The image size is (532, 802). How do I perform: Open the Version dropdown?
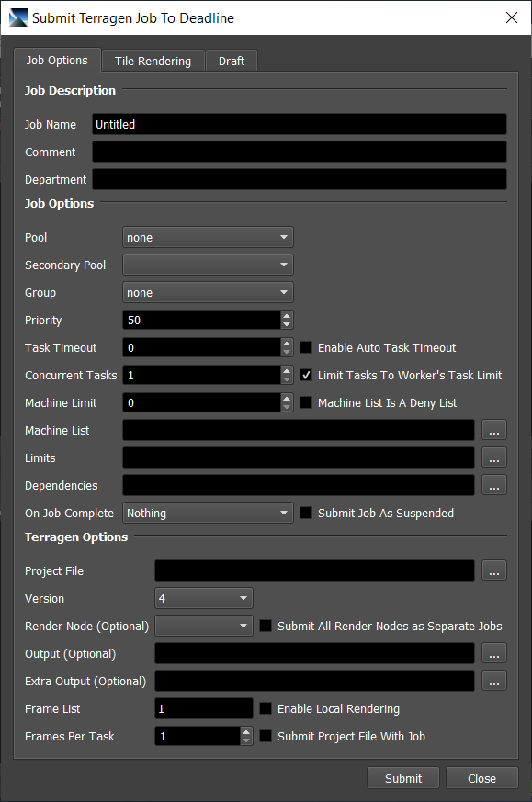coord(204,598)
